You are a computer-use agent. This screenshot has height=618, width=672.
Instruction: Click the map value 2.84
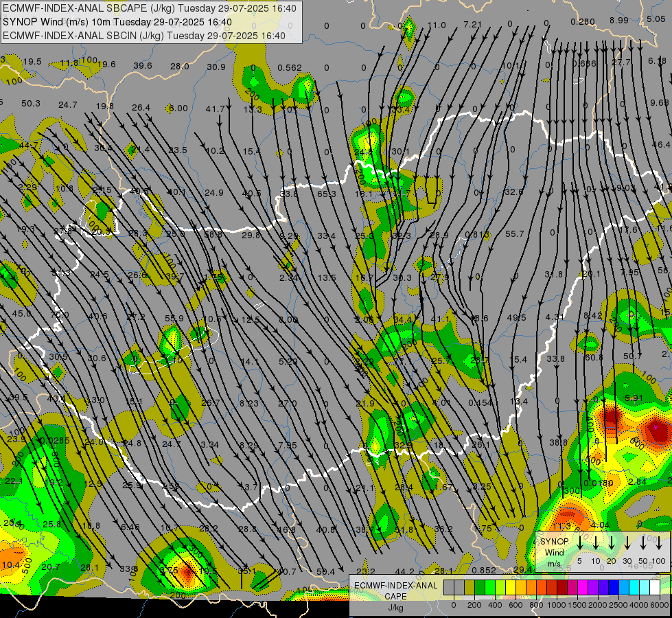click(x=637, y=481)
